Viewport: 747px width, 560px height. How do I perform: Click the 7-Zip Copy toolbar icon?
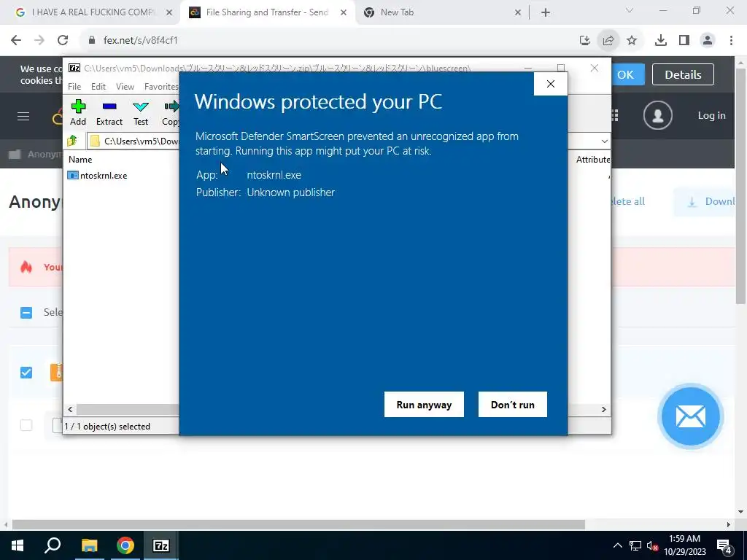(171, 113)
